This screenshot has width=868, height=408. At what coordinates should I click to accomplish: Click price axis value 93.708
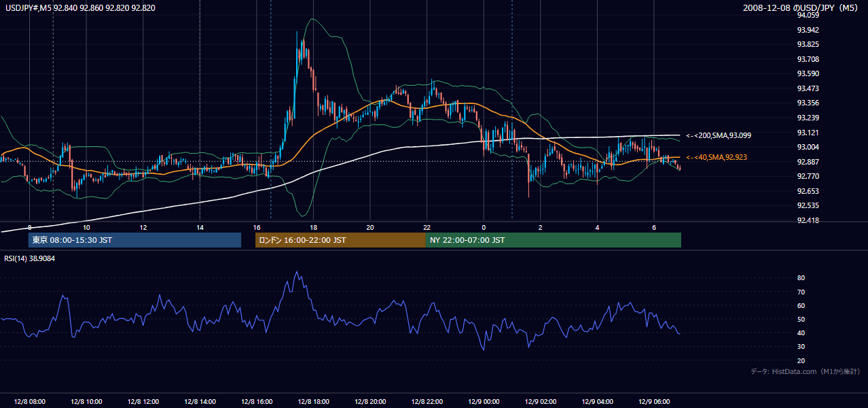(808, 59)
